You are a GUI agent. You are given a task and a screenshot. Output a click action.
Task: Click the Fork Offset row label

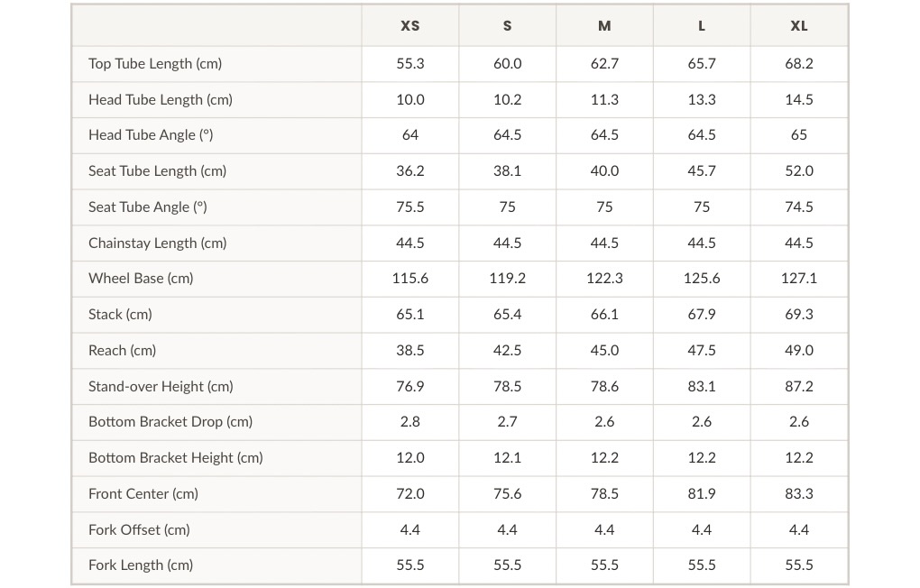pos(139,530)
